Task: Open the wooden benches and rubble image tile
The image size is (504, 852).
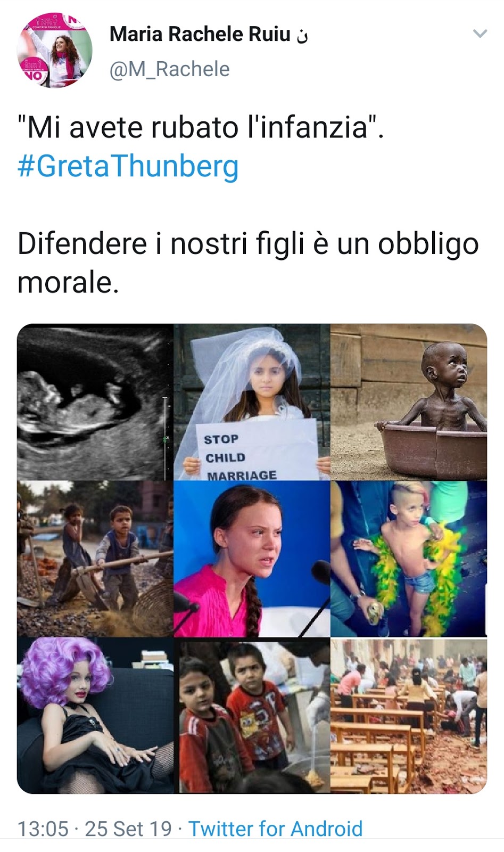Action: [x=409, y=716]
